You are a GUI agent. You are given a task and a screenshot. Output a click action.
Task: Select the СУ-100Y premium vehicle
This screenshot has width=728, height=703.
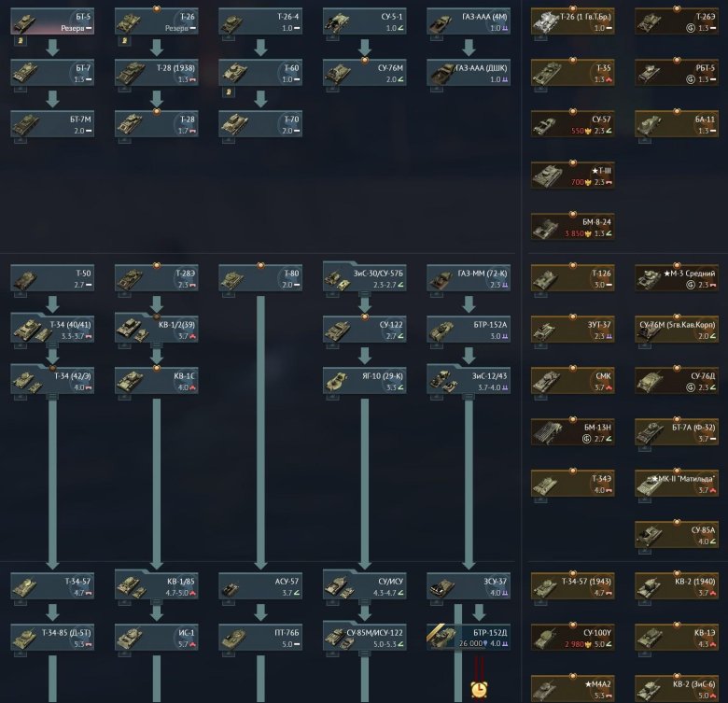pyautogui.click(x=572, y=638)
